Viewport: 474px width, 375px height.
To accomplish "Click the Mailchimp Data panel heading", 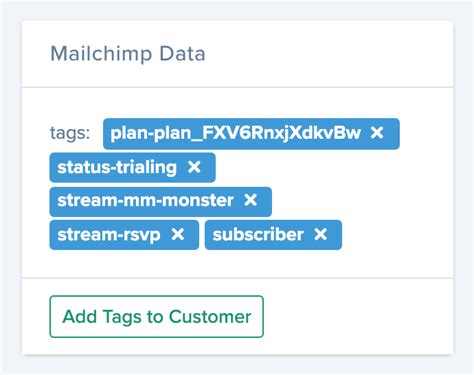I will tap(128, 54).
